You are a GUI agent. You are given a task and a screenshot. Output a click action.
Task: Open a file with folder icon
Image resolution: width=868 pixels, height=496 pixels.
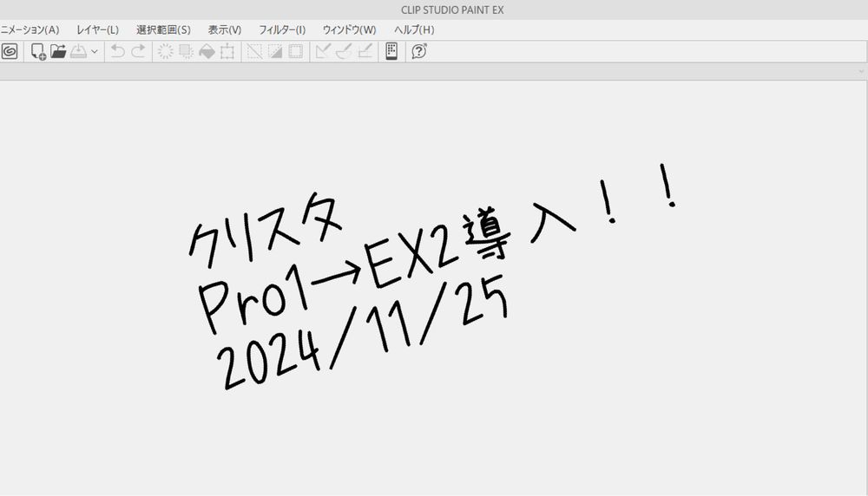pyautogui.click(x=58, y=51)
